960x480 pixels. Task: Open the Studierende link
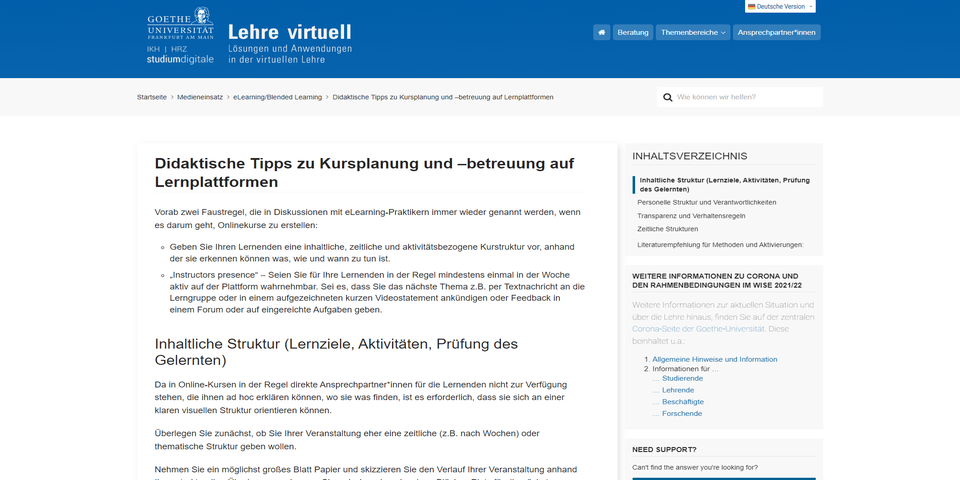pos(682,378)
